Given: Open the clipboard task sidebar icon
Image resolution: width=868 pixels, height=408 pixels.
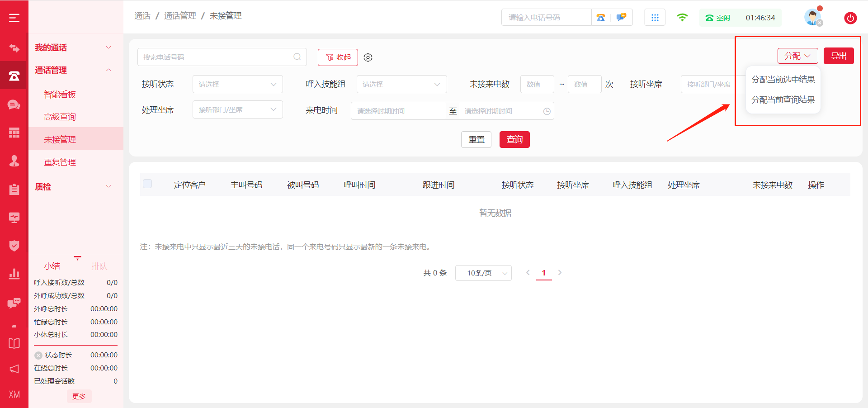Looking at the screenshot, I should [x=14, y=189].
